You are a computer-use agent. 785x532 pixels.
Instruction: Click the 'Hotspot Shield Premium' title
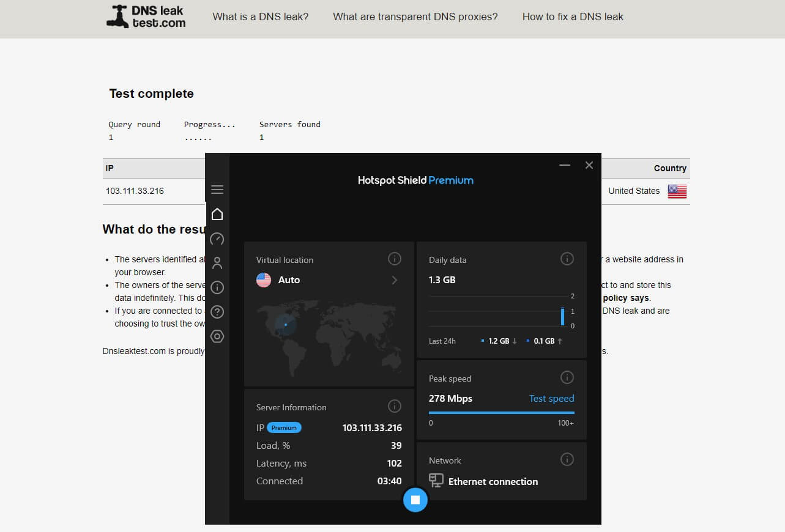pos(415,180)
